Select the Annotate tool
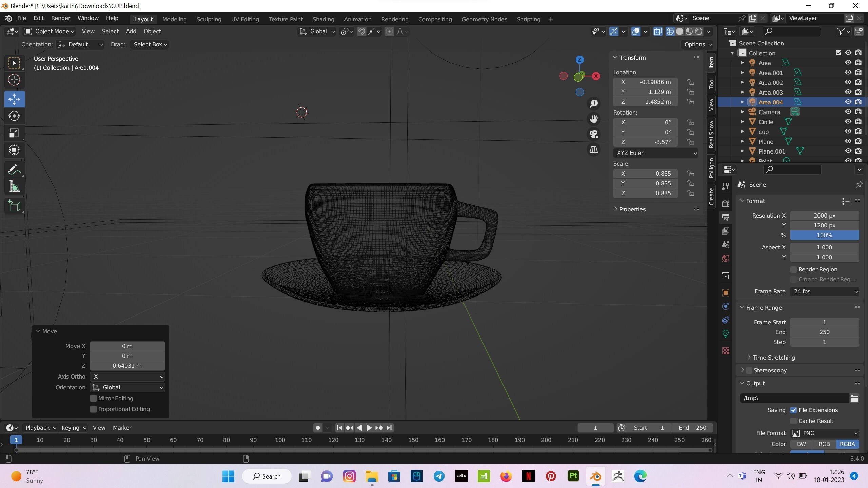868x488 pixels. (x=14, y=169)
